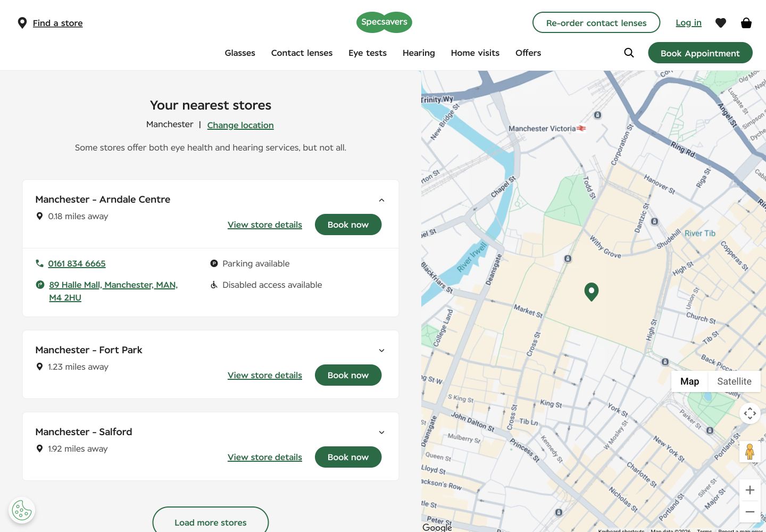This screenshot has height=532, width=766.
Task: Click the directions icon beside 89 Halle Mall
Action: [x=40, y=285]
